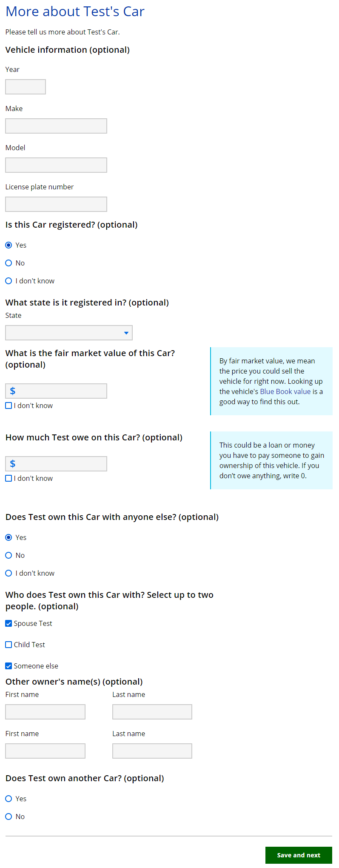Check I don't know for amount owed

[x=9, y=478]
